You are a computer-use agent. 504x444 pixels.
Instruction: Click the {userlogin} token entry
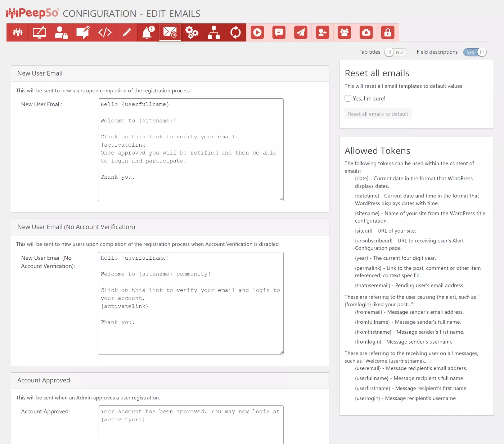click(x=405, y=398)
